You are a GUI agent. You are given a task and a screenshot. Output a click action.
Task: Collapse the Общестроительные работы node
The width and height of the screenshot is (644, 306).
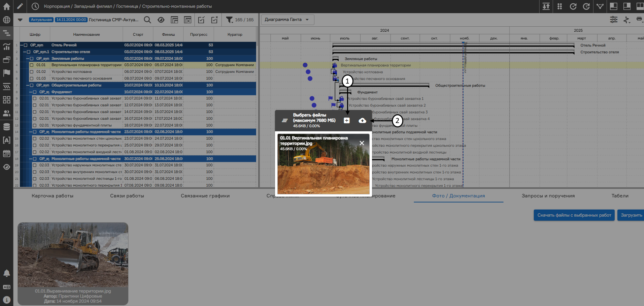pos(28,85)
